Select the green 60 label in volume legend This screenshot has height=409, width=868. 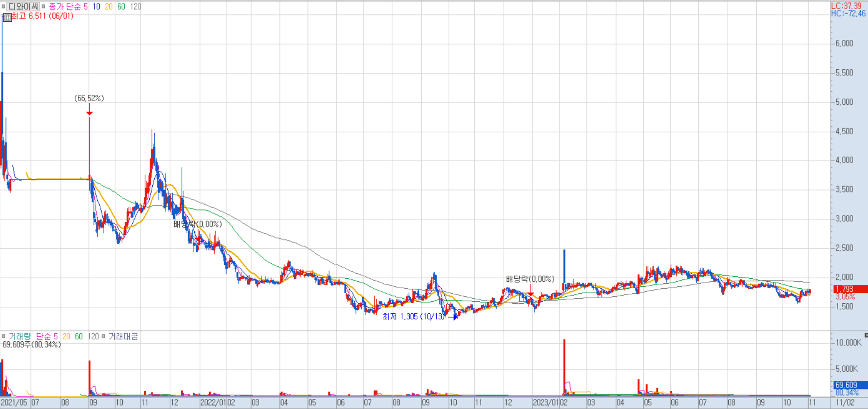(x=79, y=337)
